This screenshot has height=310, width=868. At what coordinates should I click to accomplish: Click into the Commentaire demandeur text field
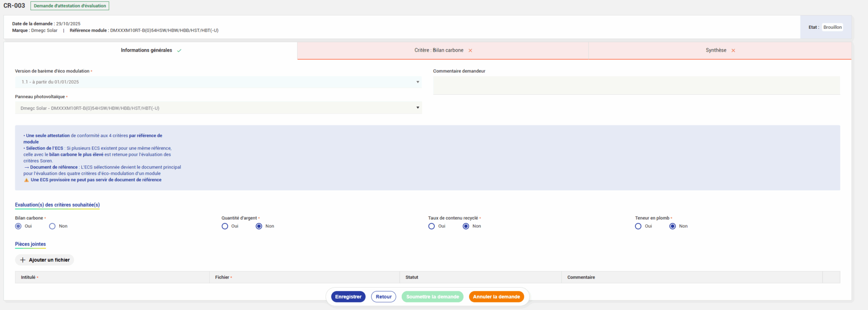(x=636, y=86)
